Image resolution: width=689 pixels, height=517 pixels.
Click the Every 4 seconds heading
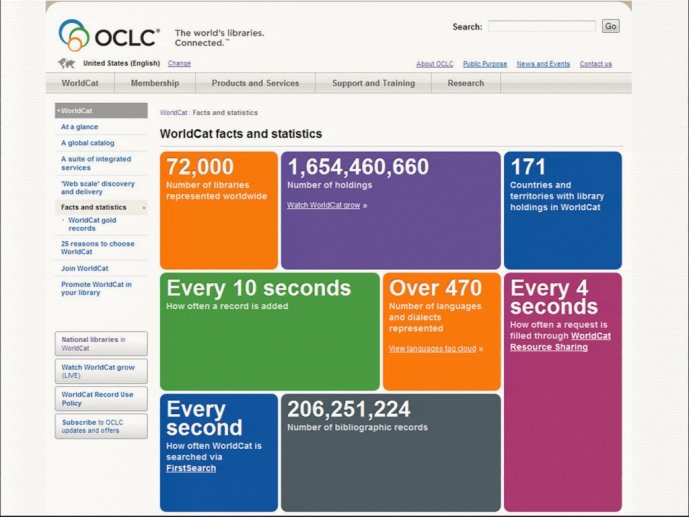coord(554,297)
